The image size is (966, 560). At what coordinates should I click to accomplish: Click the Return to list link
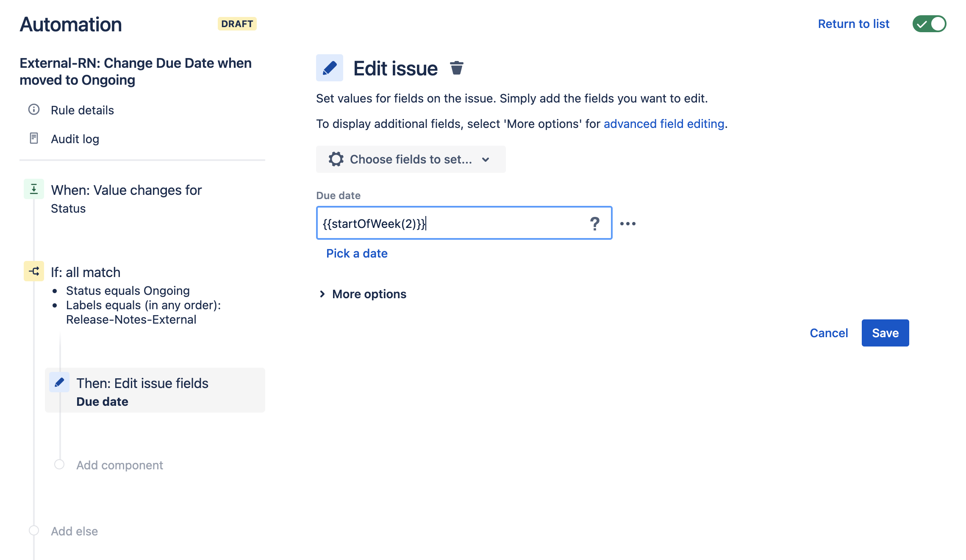[853, 24]
